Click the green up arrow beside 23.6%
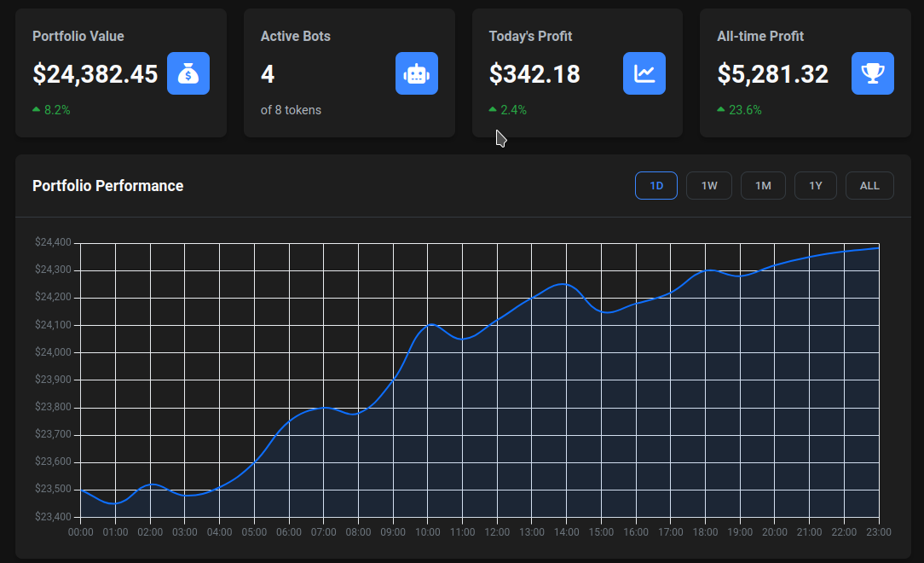This screenshot has height=563, width=924. click(x=721, y=110)
